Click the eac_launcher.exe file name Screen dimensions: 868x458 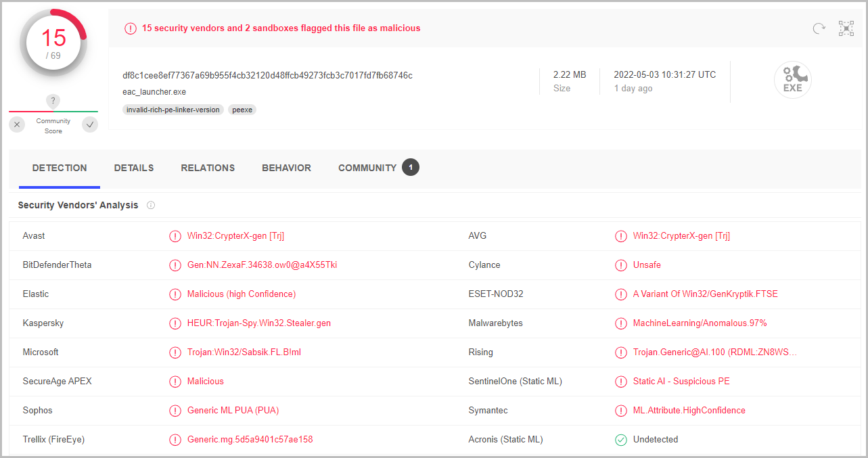pos(154,91)
